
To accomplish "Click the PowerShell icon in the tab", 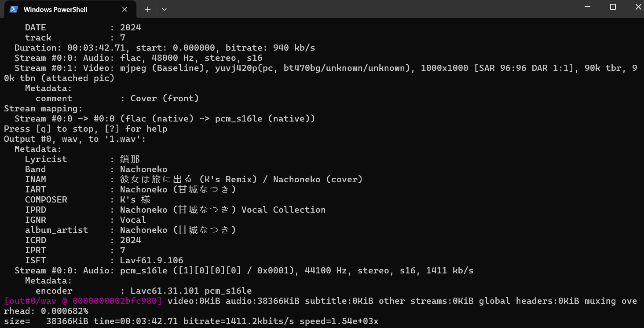I will point(14,9).
